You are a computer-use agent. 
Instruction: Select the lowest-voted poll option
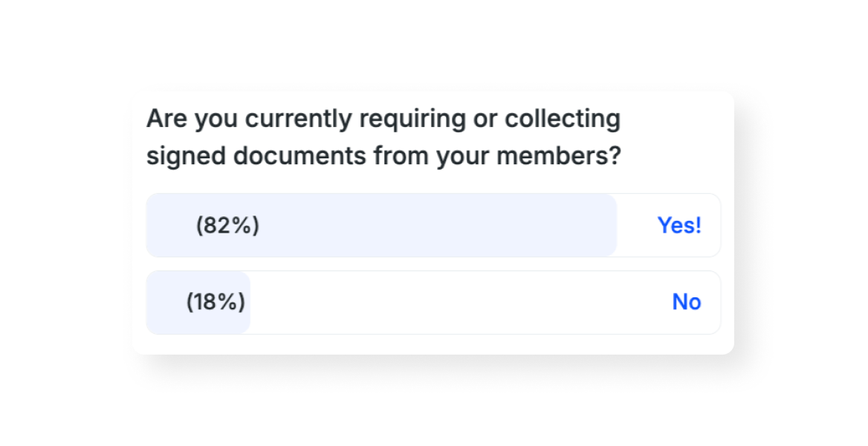pyautogui.click(x=433, y=302)
